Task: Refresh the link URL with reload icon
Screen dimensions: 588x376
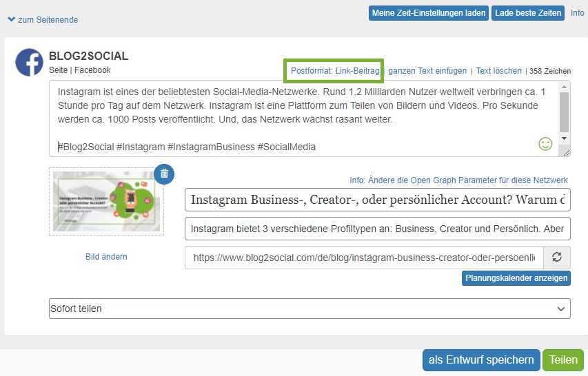Action: [557, 258]
